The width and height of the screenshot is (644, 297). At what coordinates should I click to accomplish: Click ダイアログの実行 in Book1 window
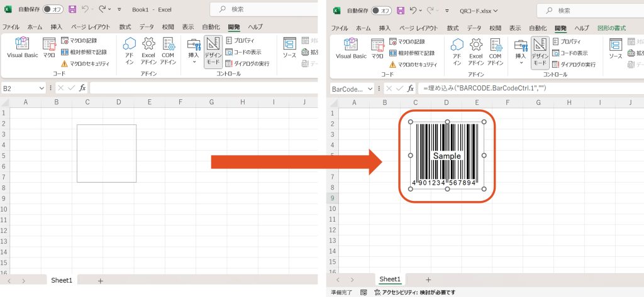click(247, 63)
